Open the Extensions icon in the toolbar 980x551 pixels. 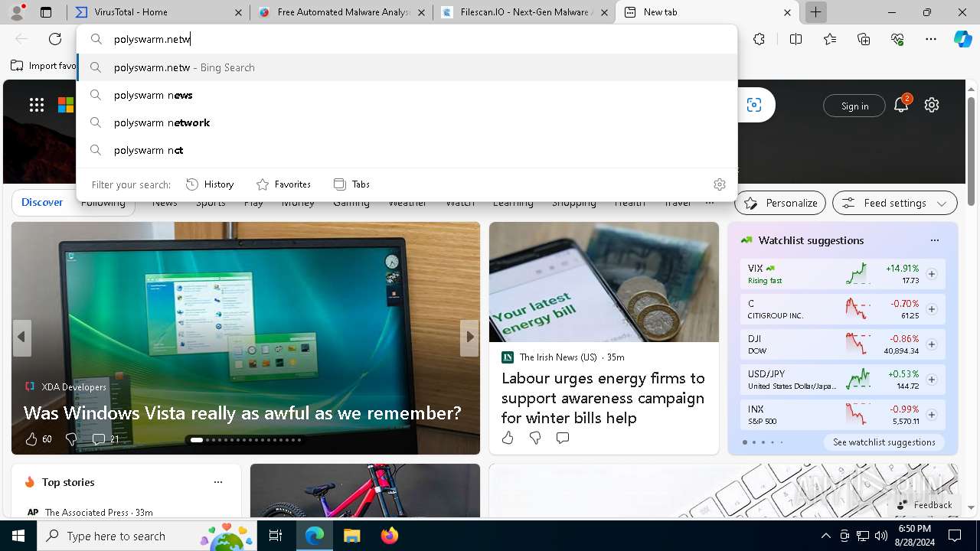(759, 39)
